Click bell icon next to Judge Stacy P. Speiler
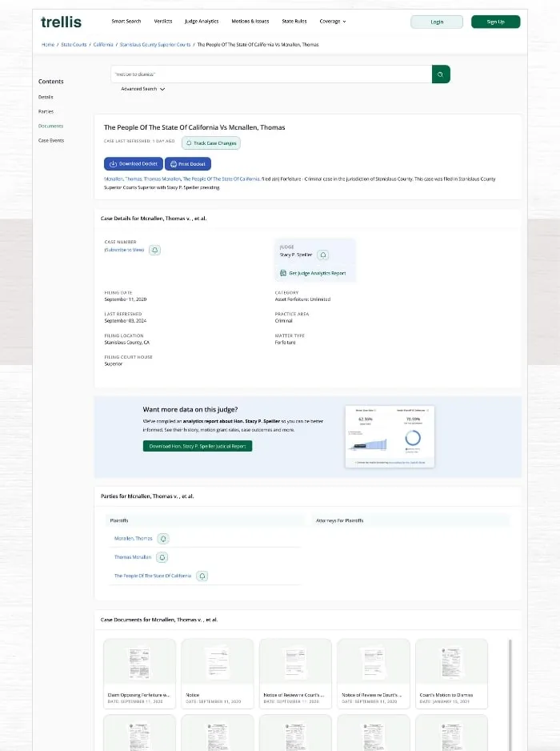Screen dimensions: 560x751 point(323,255)
